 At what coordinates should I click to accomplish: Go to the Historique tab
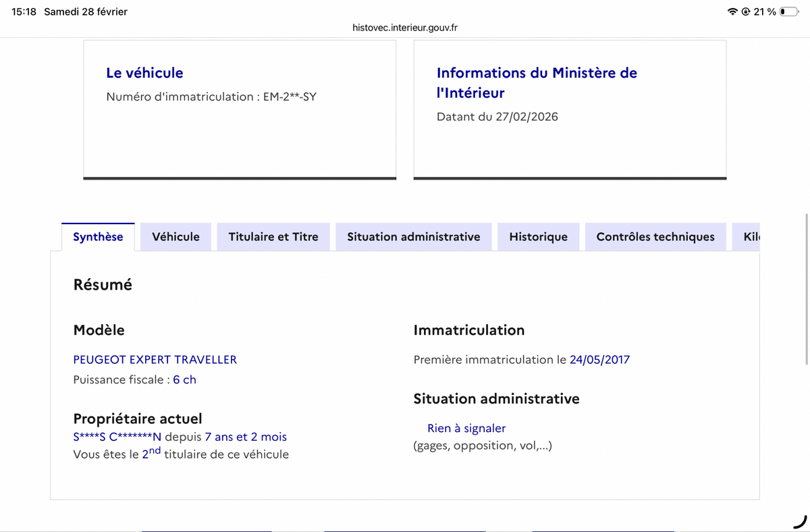point(538,237)
